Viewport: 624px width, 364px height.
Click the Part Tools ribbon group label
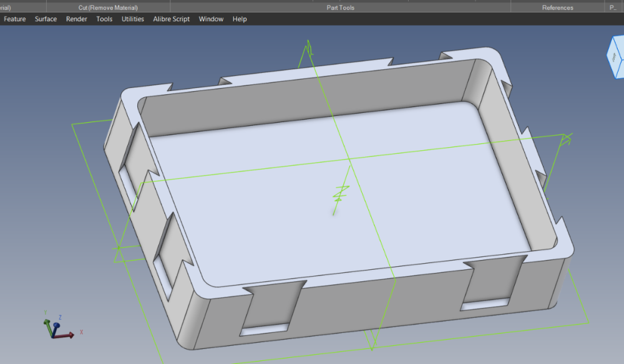click(x=340, y=7)
